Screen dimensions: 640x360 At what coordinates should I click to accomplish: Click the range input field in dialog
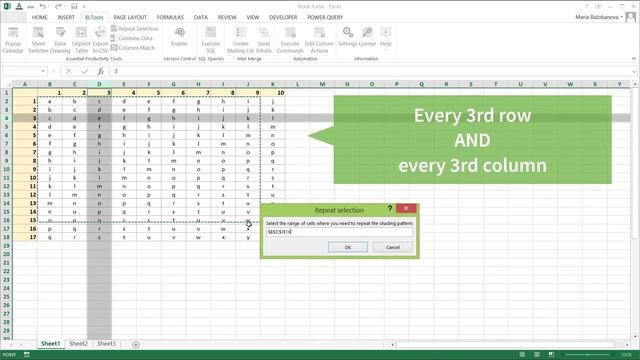[x=339, y=232]
